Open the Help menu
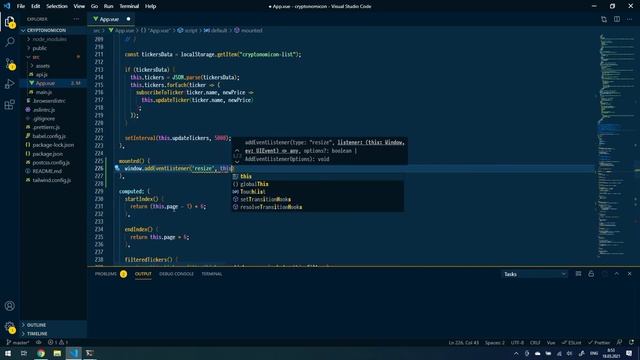This screenshot has width=640, height=360. pyautogui.click(x=150, y=6)
